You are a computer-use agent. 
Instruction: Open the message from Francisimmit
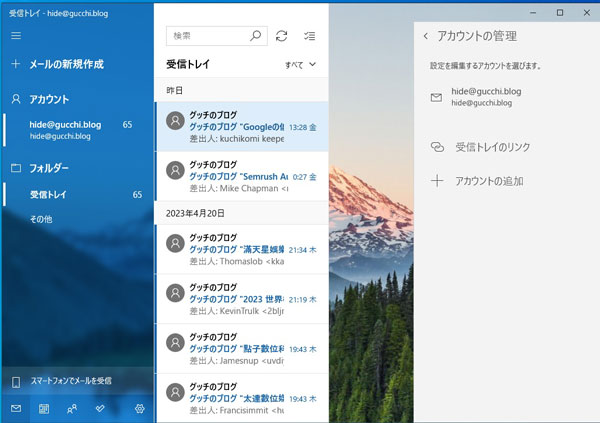click(242, 399)
